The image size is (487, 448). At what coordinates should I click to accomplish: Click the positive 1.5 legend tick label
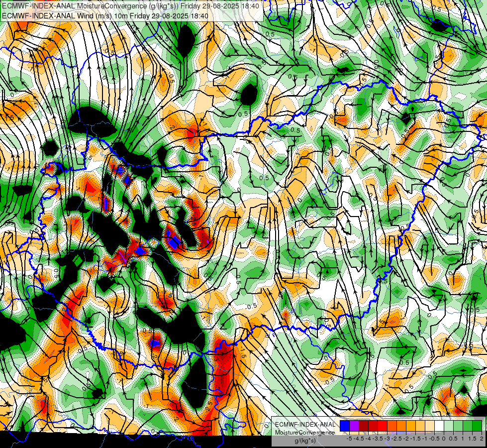click(472, 439)
